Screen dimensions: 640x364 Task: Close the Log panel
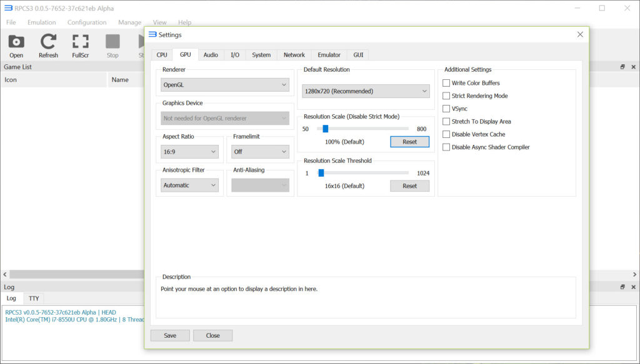(x=634, y=287)
